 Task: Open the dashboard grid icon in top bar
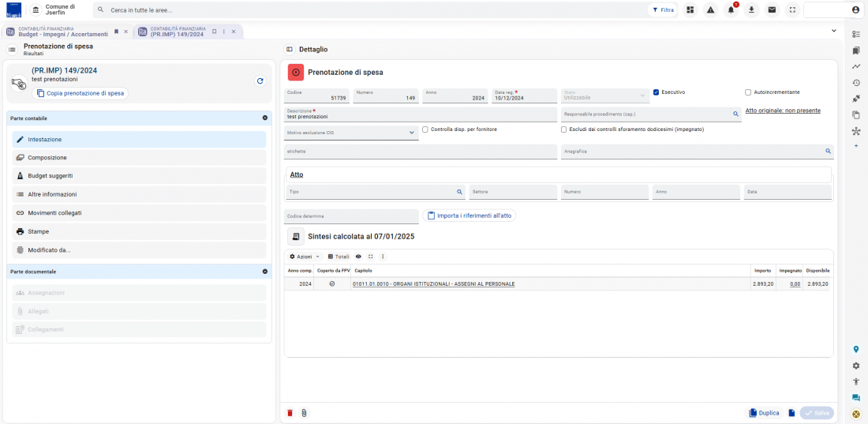pos(690,10)
